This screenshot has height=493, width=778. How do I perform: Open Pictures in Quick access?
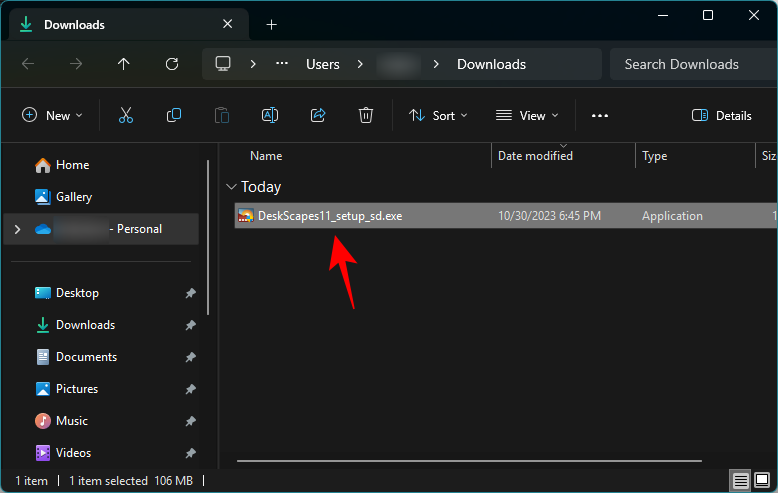pos(66,389)
